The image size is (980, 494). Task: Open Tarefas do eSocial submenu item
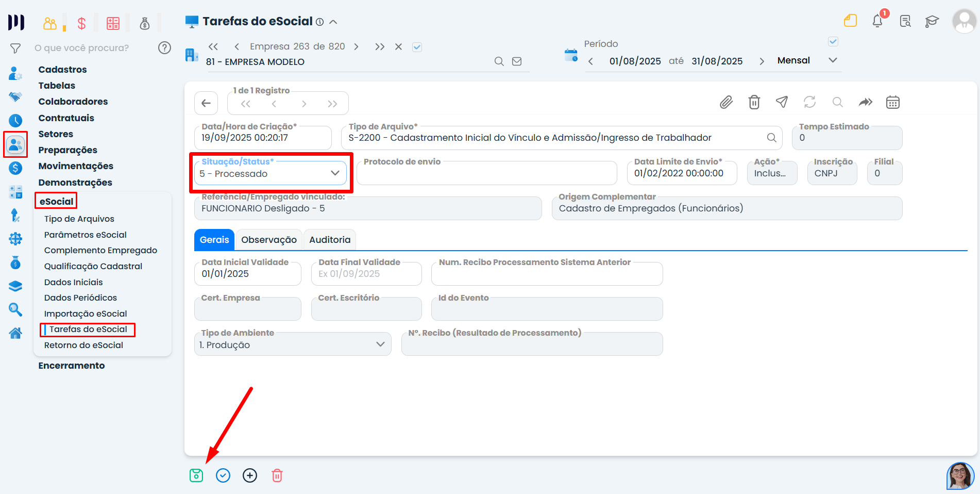pos(88,330)
